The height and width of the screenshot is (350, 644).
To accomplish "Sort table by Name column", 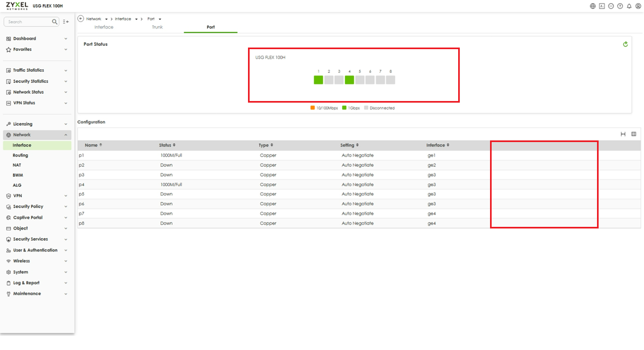I will (x=93, y=145).
